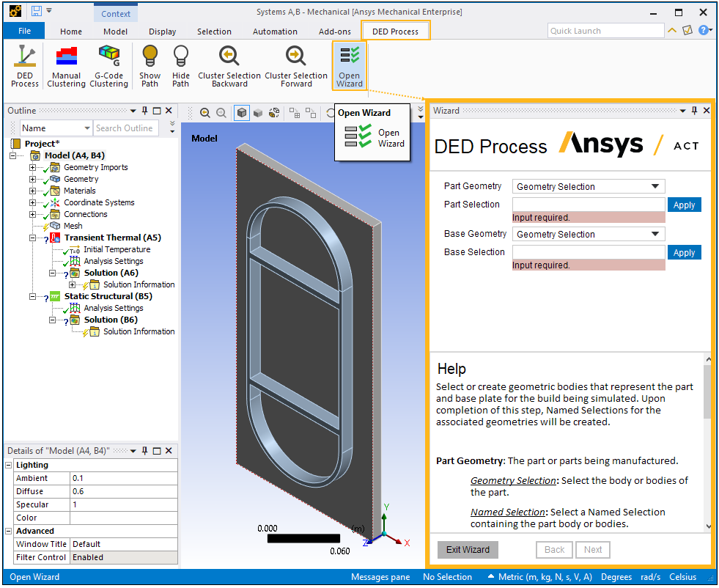This screenshot has height=588, width=719.
Task: Click the Color value cell in Details
Action: (x=123, y=518)
